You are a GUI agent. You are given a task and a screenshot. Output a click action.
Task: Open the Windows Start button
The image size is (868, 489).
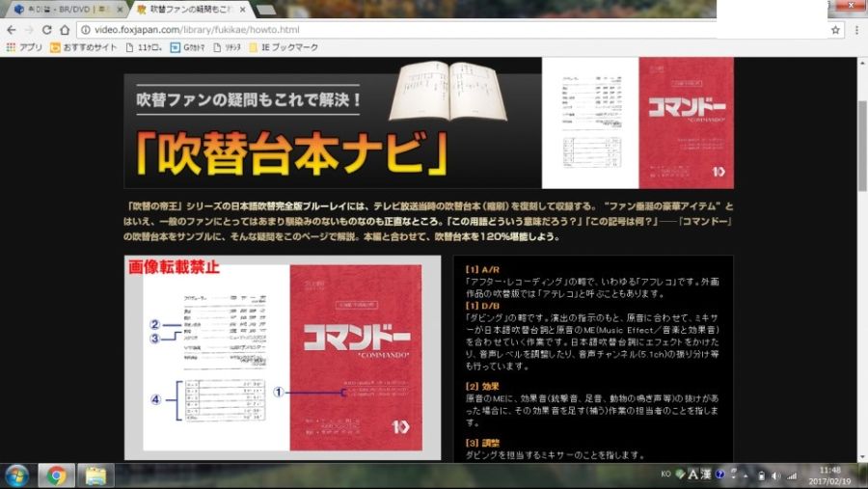coord(16,475)
